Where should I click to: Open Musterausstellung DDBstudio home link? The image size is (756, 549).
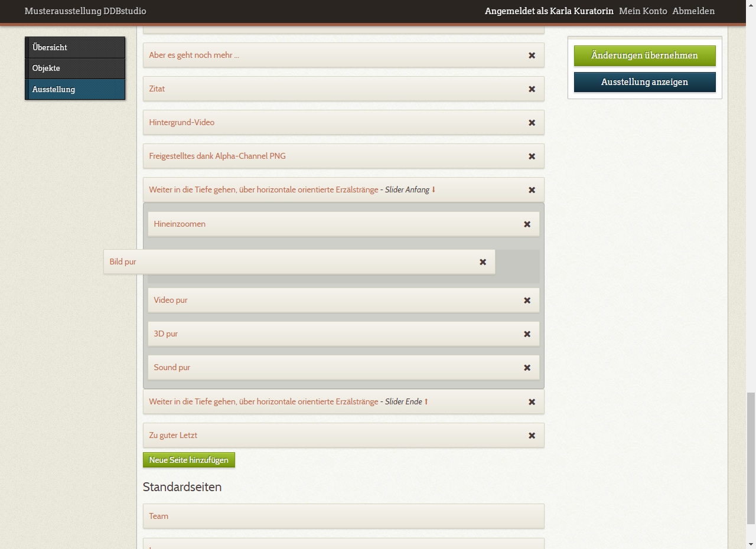pos(86,11)
